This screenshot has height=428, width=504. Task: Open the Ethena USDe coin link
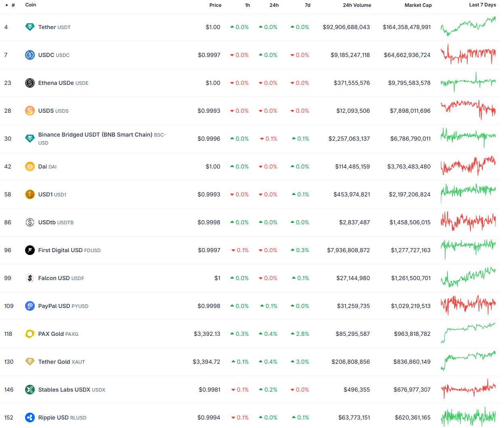pyautogui.click(x=64, y=83)
